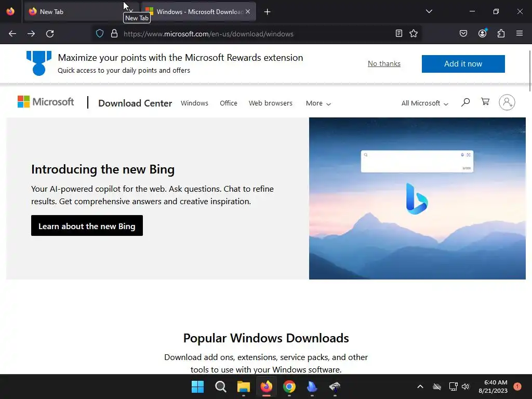Image resolution: width=532 pixels, height=399 pixels.
Task: Open taskbar Search icon
Action: (x=220, y=387)
